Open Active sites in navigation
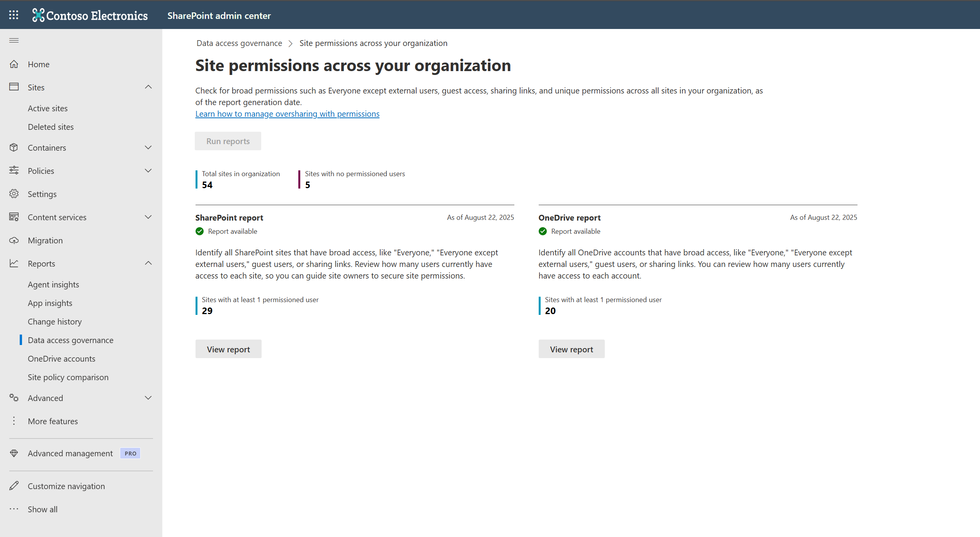 48,108
